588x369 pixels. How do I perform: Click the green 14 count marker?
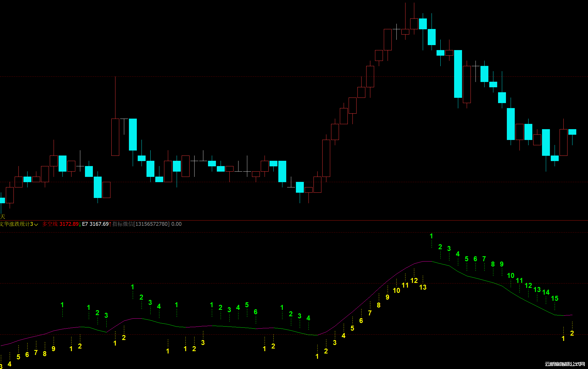coord(546,292)
